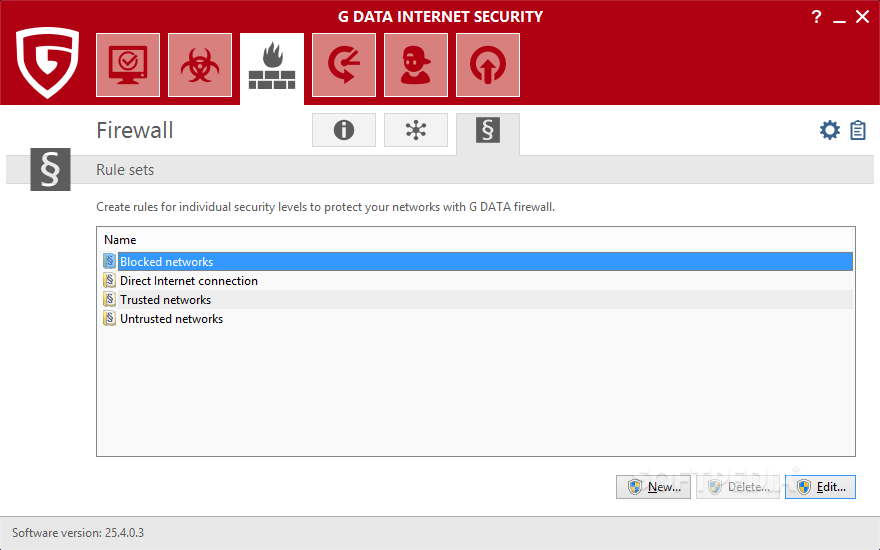Edit the selected rule set
Screen dimensions: 880x550
pos(820,487)
